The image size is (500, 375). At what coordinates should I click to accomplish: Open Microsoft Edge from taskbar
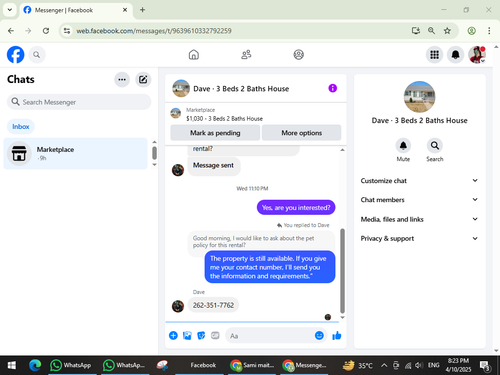pyautogui.click(x=35, y=365)
